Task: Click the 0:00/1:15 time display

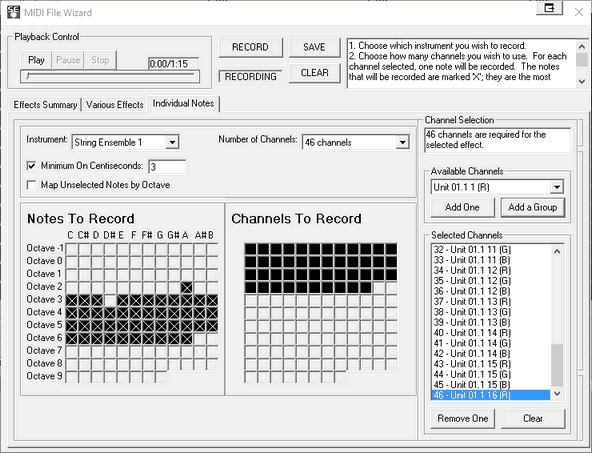Action: pyautogui.click(x=174, y=63)
